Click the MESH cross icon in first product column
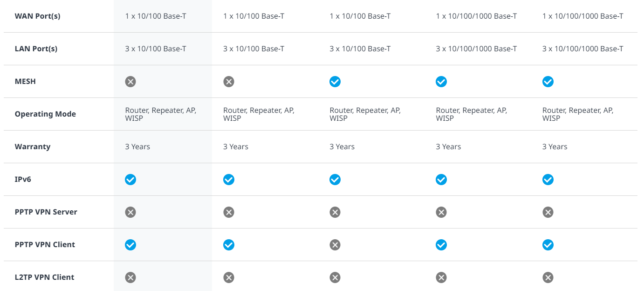644x291 pixels. click(x=130, y=82)
